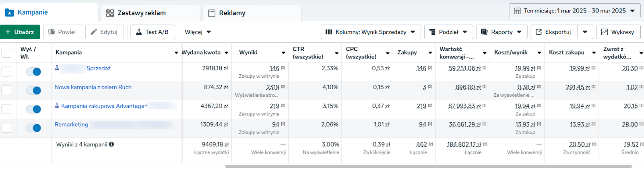Viewport: 644px width, 171px height.
Task: Tick checkbox for Nowa kampania z celem Ruch
Action: (x=6, y=90)
